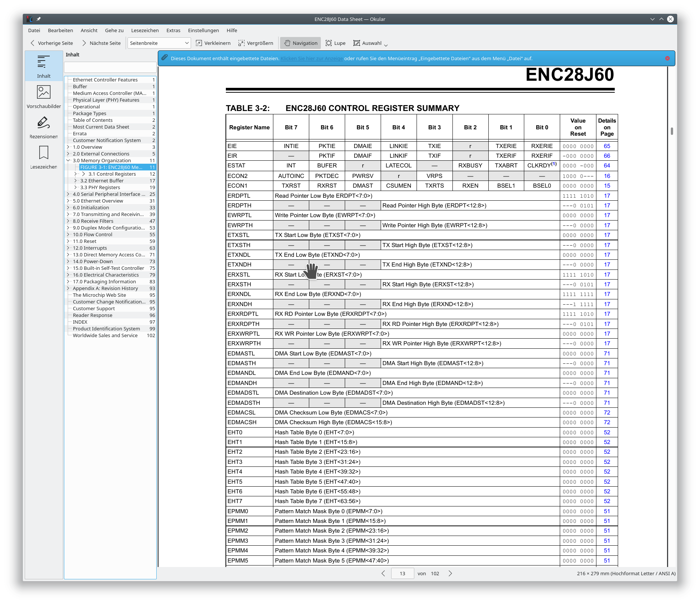Image resolution: width=700 pixels, height=604 pixels.
Task: Click page link 16 in ECON2 row
Action: pos(607,176)
